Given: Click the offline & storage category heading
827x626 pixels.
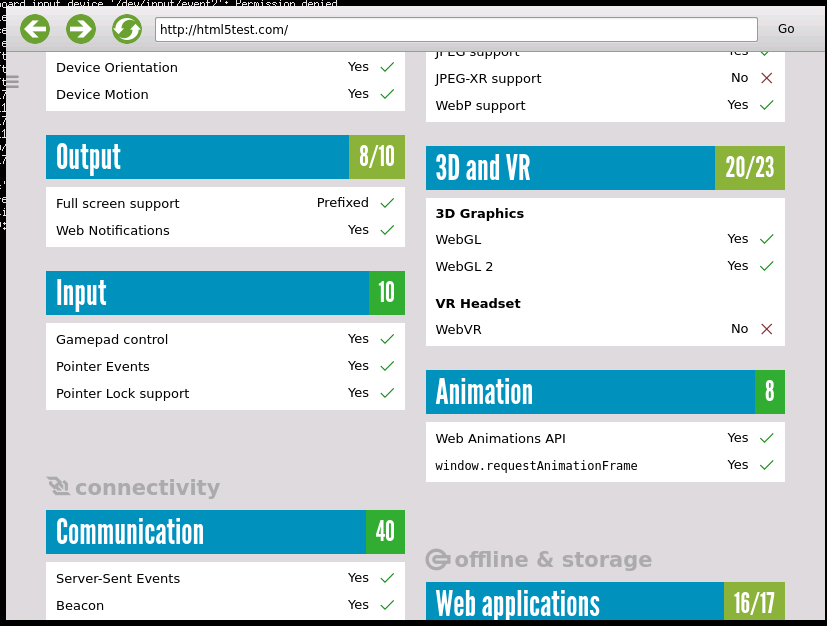Looking at the screenshot, I should (x=538, y=559).
